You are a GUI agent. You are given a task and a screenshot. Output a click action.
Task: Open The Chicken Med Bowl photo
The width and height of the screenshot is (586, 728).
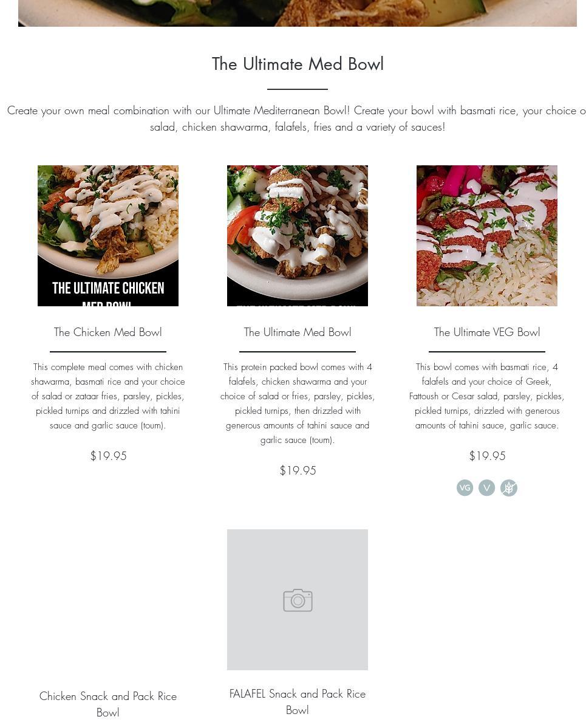pyautogui.click(x=107, y=235)
